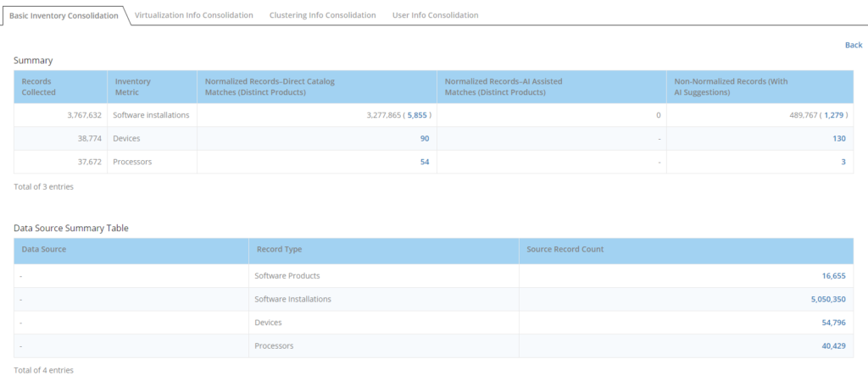View the 3 non-normalized Processors records

tap(843, 162)
